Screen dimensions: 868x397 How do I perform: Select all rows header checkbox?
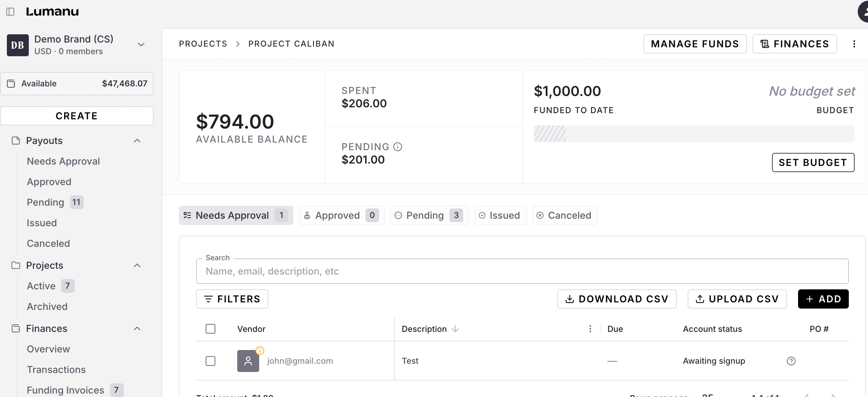coord(210,329)
